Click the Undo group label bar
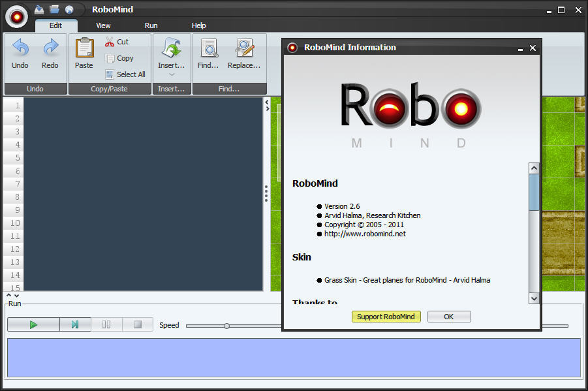 pos(35,89)
